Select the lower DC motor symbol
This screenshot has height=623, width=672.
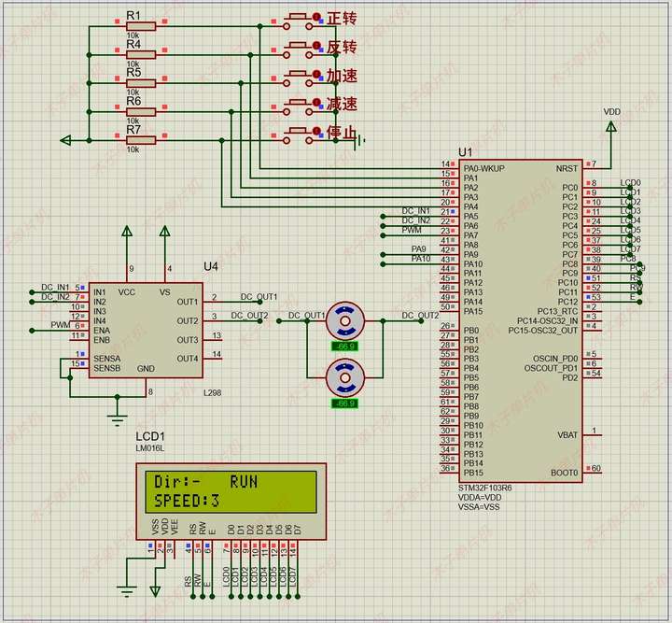tap(345, 377)
